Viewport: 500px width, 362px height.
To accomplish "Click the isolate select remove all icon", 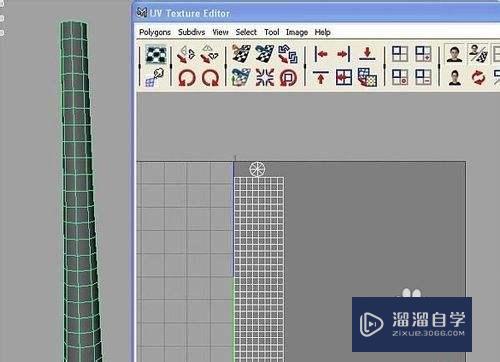I will tap(400, 77).
